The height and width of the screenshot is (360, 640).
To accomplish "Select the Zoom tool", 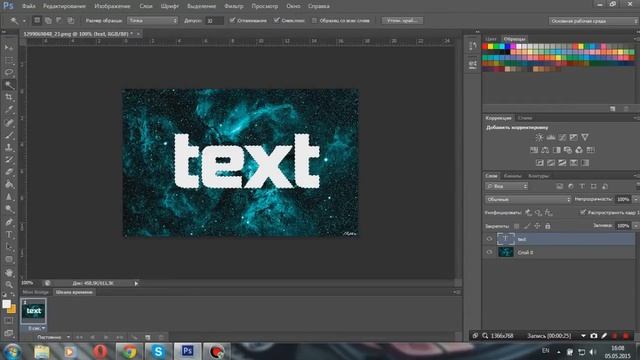I will click(x=9, y=284).
